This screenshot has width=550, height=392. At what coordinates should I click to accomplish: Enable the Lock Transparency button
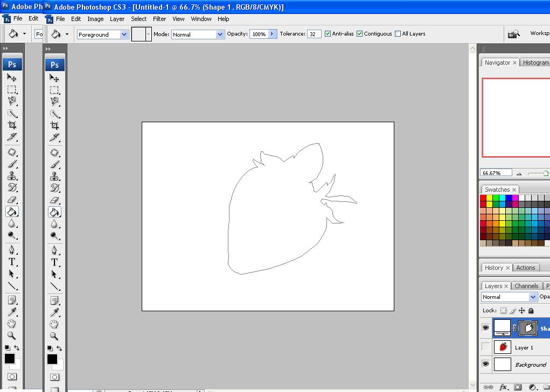click(503, 310)
